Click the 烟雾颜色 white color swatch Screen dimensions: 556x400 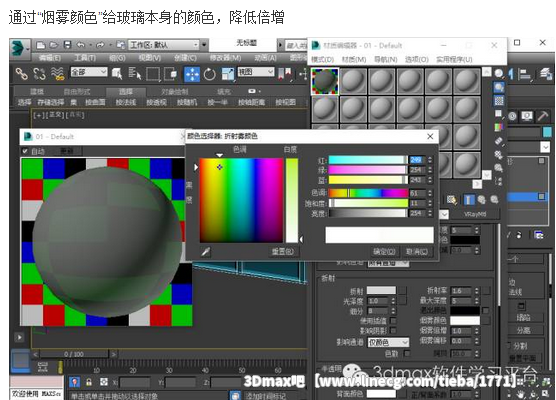tap(465, 321)
